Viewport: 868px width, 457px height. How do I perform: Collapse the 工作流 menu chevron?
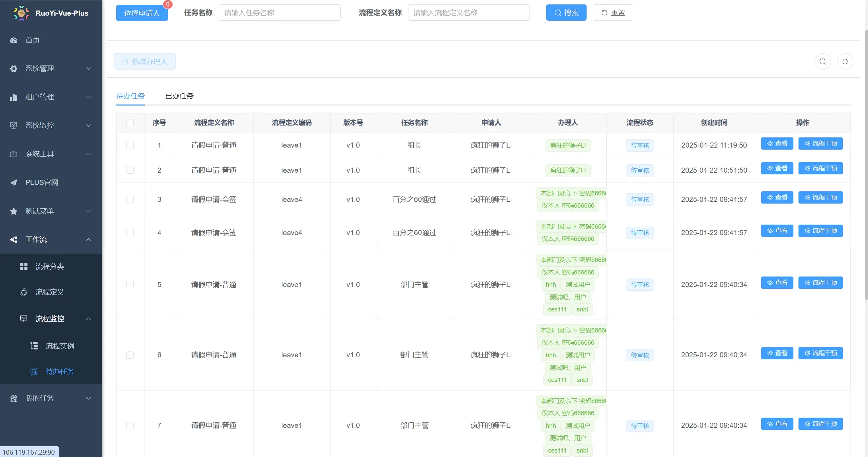(88, 240)
